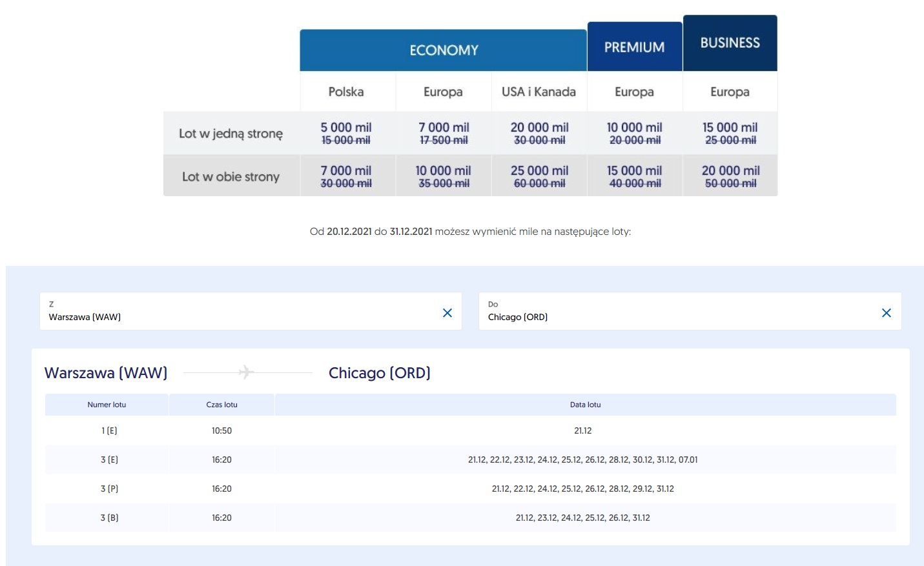Click the date list ending with 07.01
The width and height of the screenshot is (924, 566).
[582, 460]
